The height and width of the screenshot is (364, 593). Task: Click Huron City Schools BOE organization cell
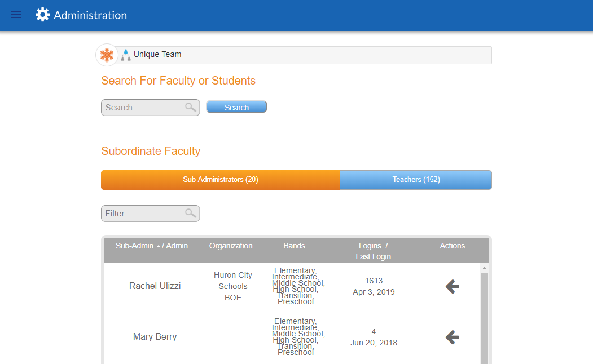point(233,286)
